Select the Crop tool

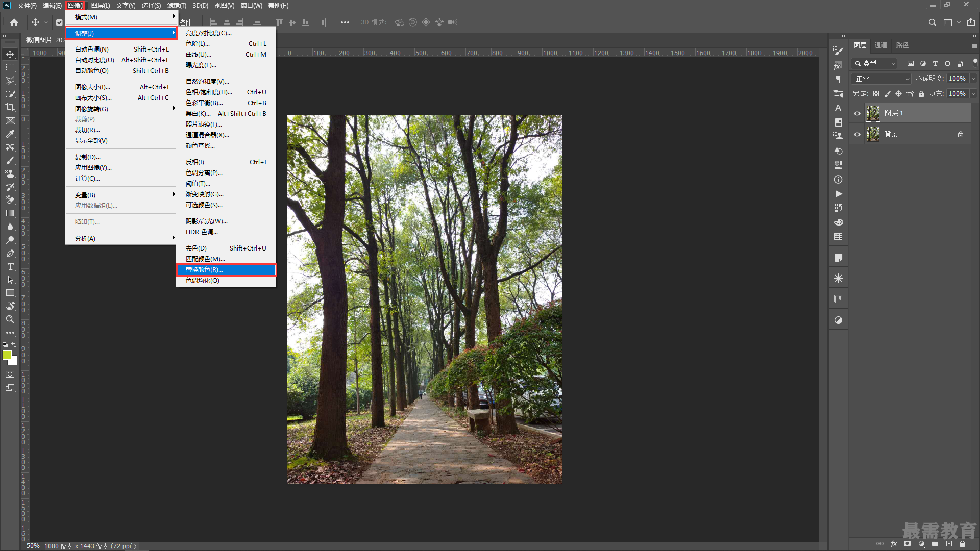[x=10, y=107]
